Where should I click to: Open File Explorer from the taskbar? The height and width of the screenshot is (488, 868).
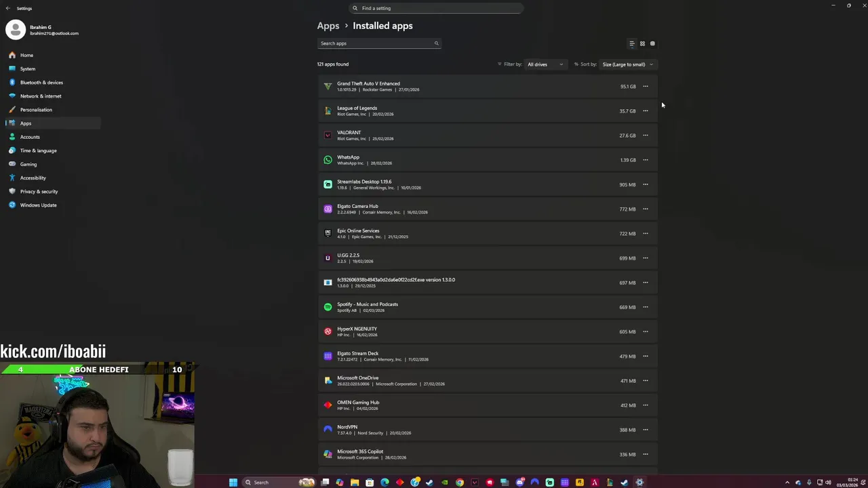355,482
